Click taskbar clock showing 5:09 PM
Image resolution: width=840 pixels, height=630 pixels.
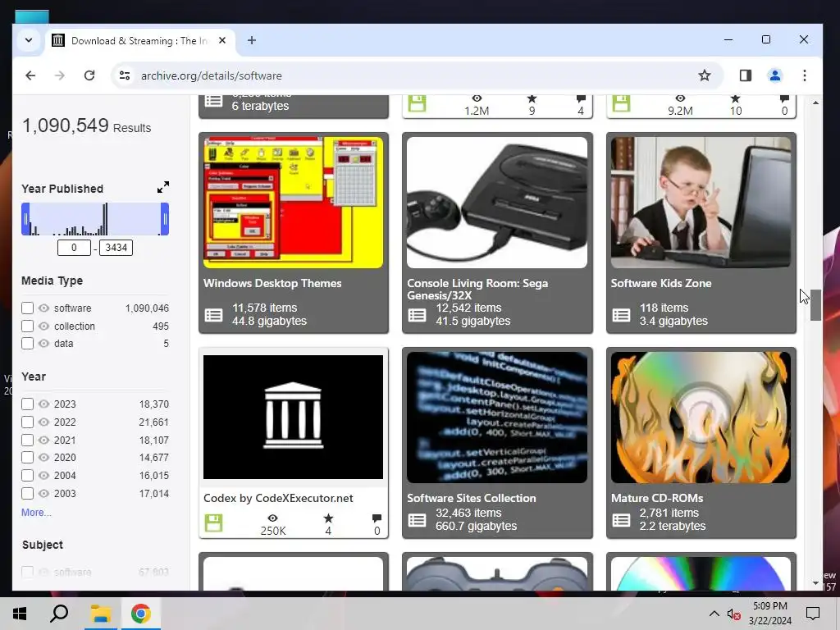769,614
